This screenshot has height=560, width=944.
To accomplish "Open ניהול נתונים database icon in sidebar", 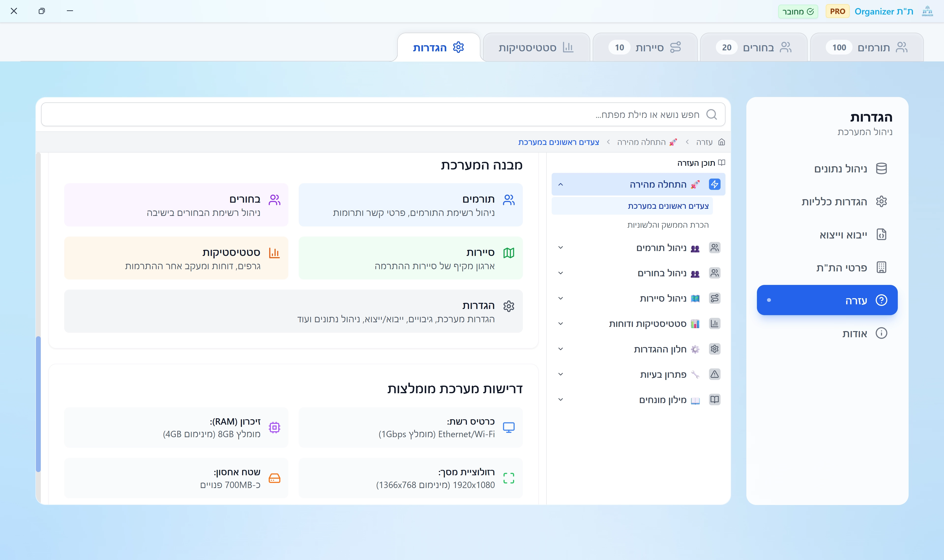I will pos(881,169).
